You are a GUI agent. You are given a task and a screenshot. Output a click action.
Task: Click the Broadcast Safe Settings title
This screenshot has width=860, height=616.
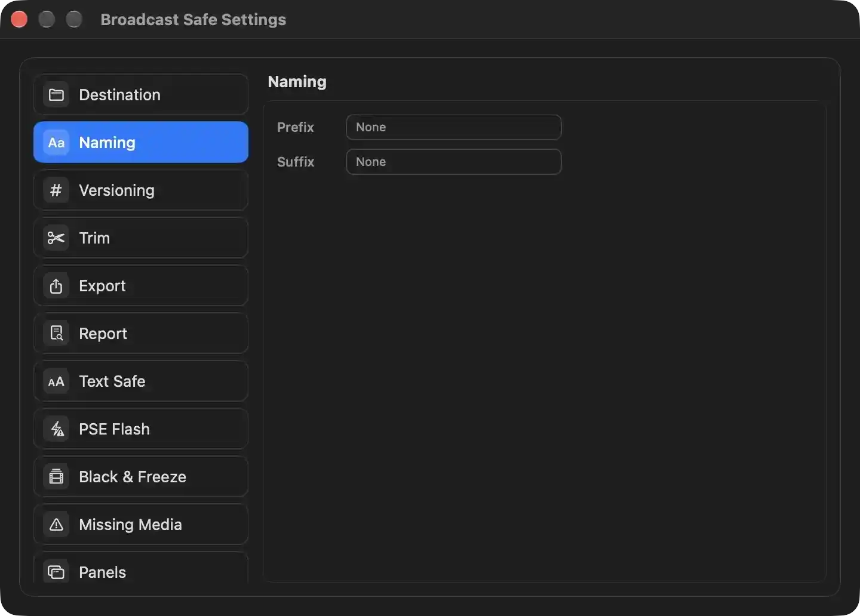click(193, 20)
